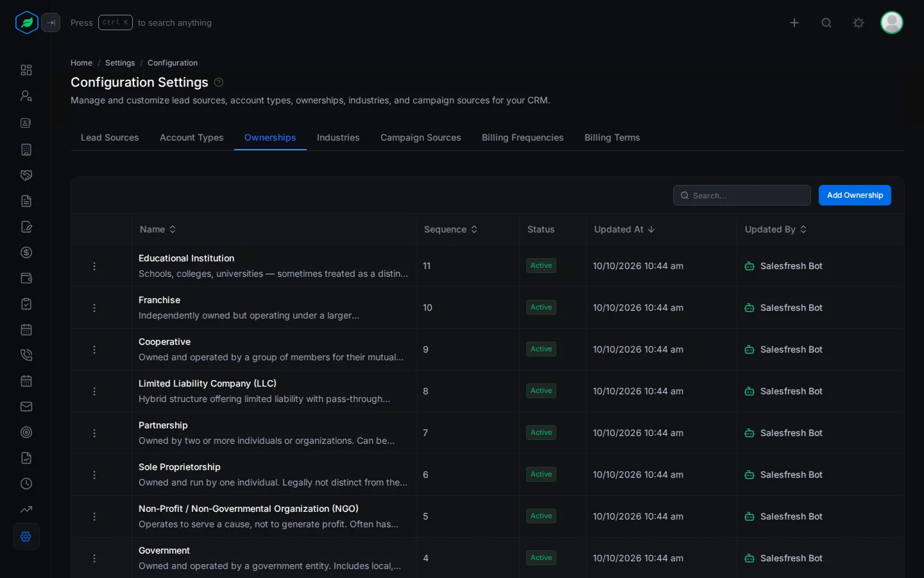Open the contact card icon in sidebar
Viewport: 924px width, 578px height.
[26, 123]
